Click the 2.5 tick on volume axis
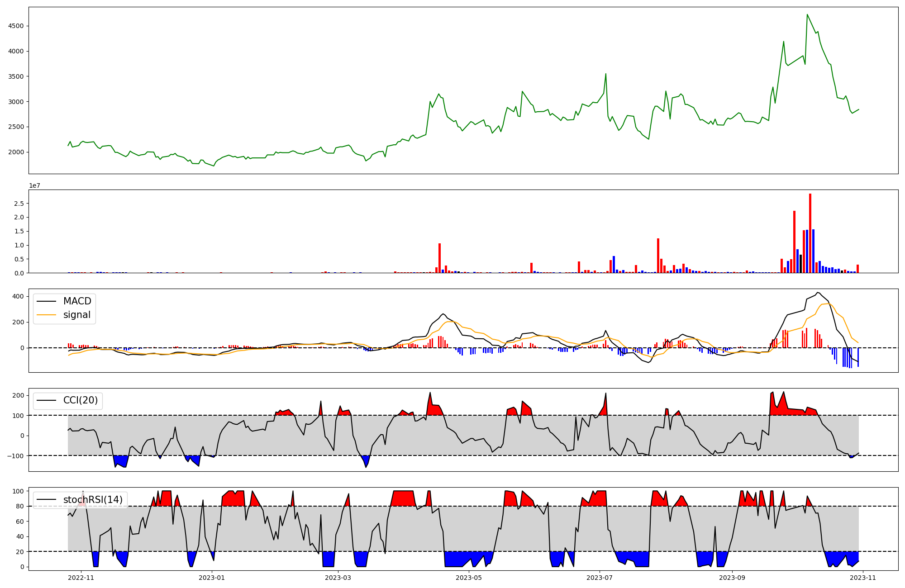The width and height of the screenshot is (905, 588). [x=19, y=204]
